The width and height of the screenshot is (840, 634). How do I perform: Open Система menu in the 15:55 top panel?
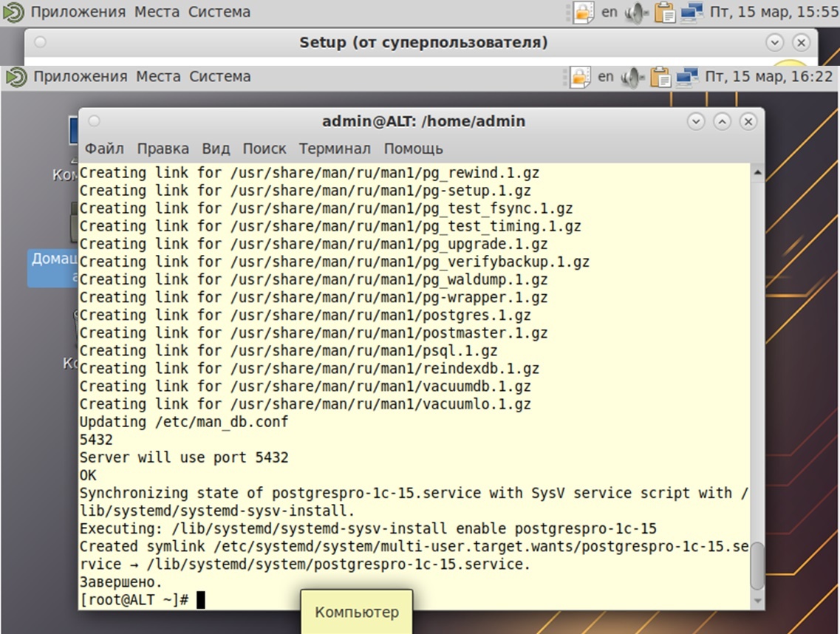[x=219, y=12]
